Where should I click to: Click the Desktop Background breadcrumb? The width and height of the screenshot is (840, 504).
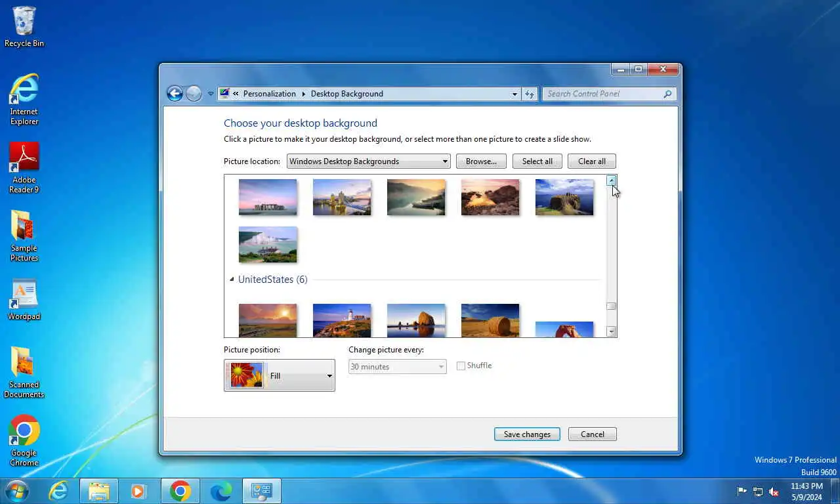347,94
